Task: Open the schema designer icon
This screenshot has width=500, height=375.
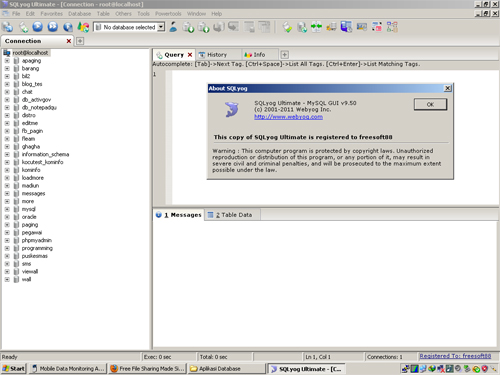Action: [x=392, y=27]
